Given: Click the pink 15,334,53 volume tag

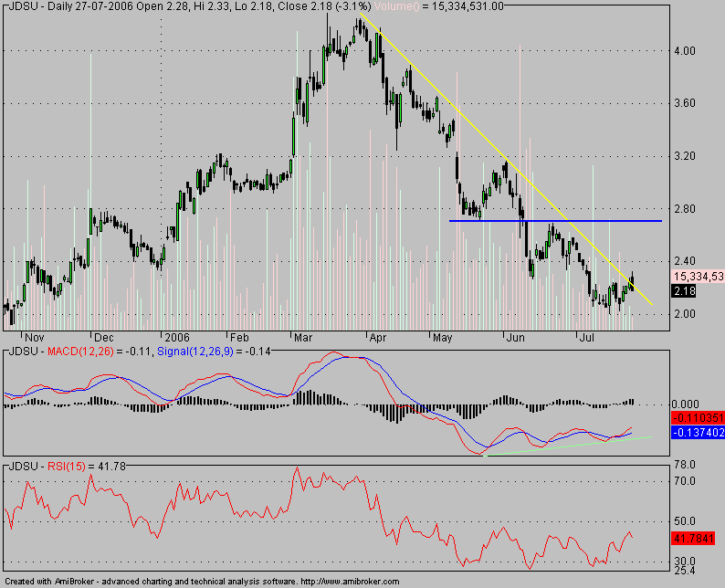Looking at the screenshot, I should 698,277.
